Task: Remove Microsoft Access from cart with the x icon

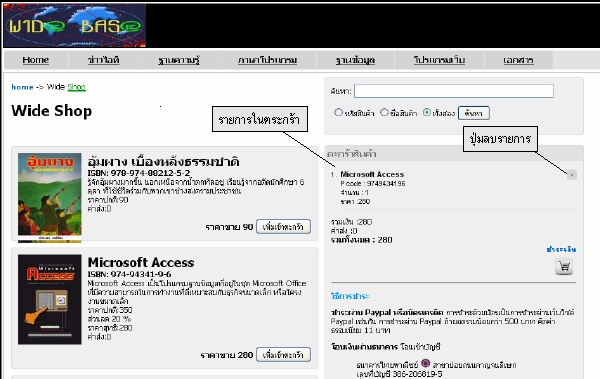Action: point(572,175)
